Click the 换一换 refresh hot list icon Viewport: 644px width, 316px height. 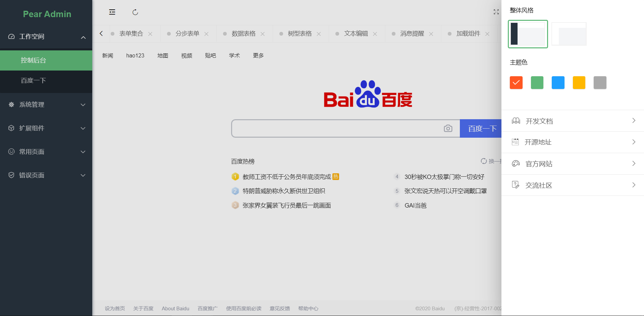[x=484, y=161]
